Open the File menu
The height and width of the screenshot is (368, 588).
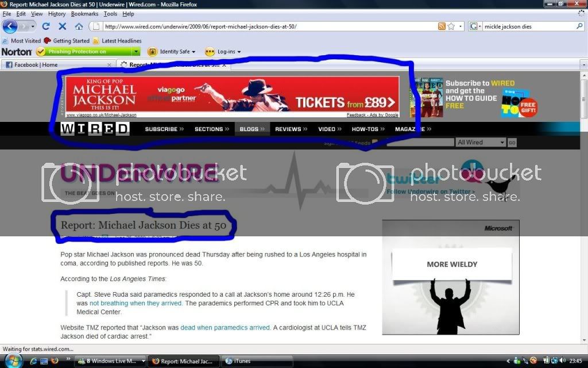(x=7, y=14)
